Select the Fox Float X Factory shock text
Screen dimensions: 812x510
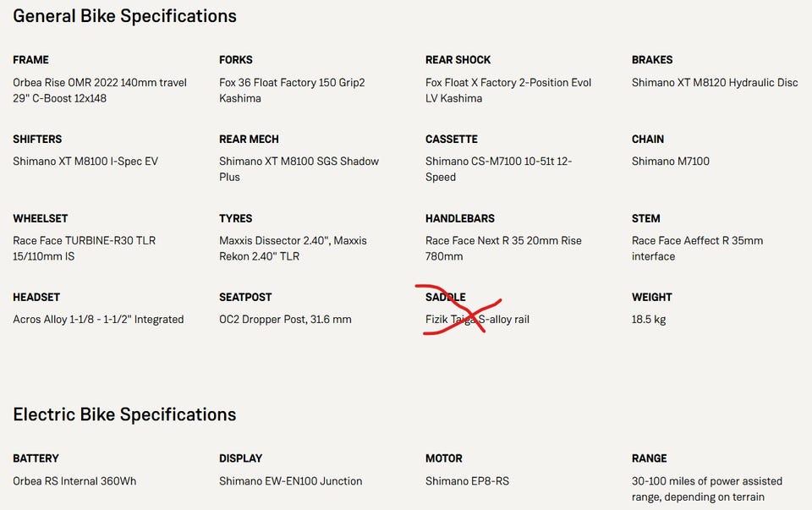click(x=508, y=90)
